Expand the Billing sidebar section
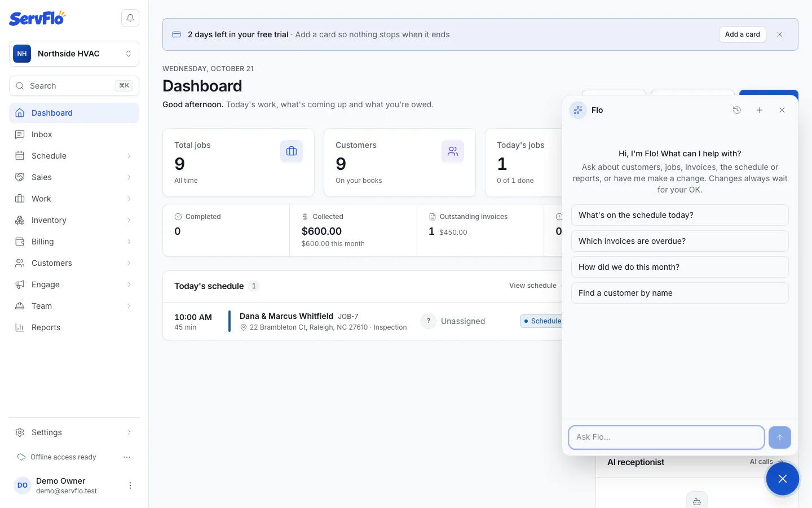The width and height of the screenshot is (812, 508). point(74,242)
